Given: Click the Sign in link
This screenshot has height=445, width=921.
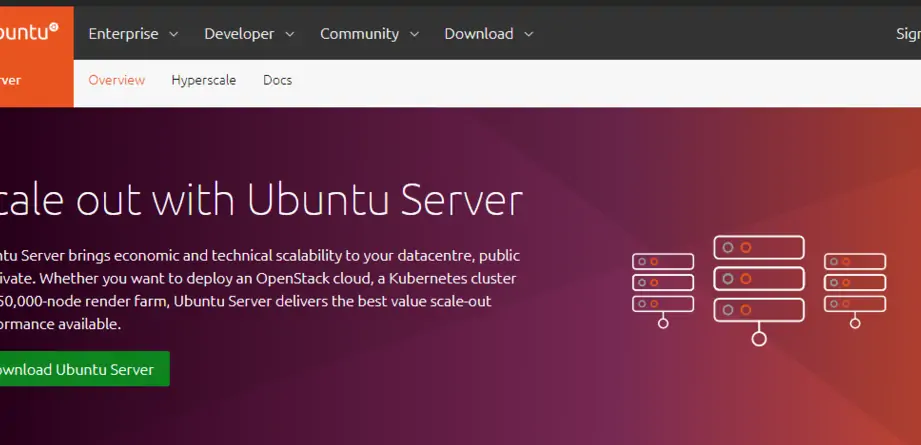Looking at the screenshot, I should [908, 34].
